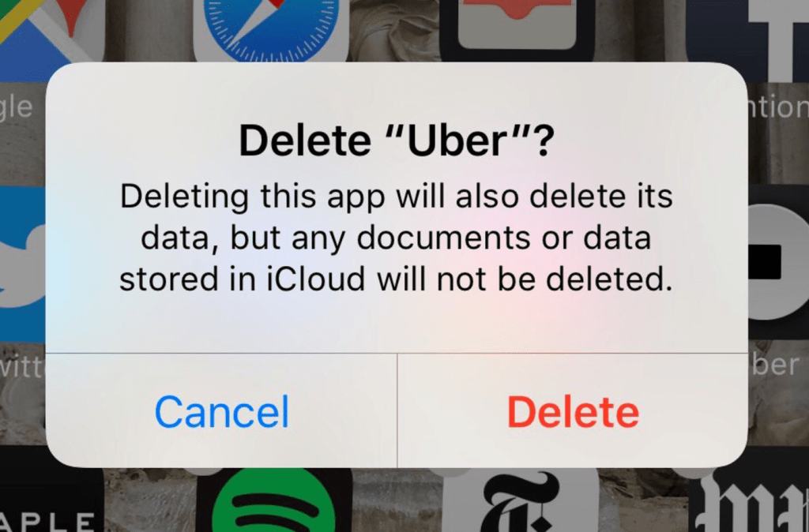Tap the 'ntion' app name label
Screen dimensions: 809x532
click(x=778, y=107)
